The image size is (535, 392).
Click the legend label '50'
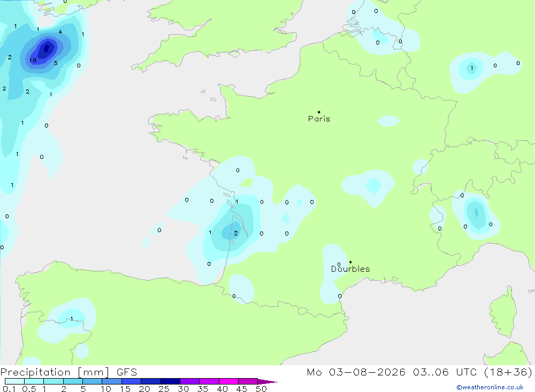click(261, 389)
